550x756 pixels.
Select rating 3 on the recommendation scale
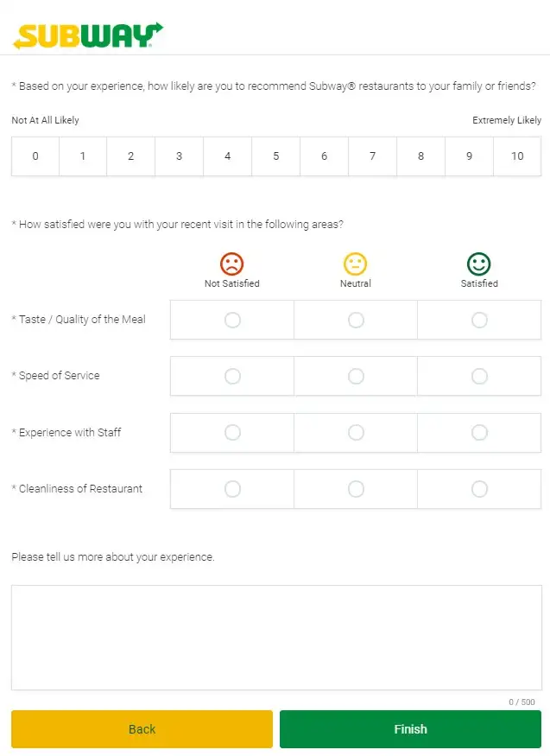point(179,156)
